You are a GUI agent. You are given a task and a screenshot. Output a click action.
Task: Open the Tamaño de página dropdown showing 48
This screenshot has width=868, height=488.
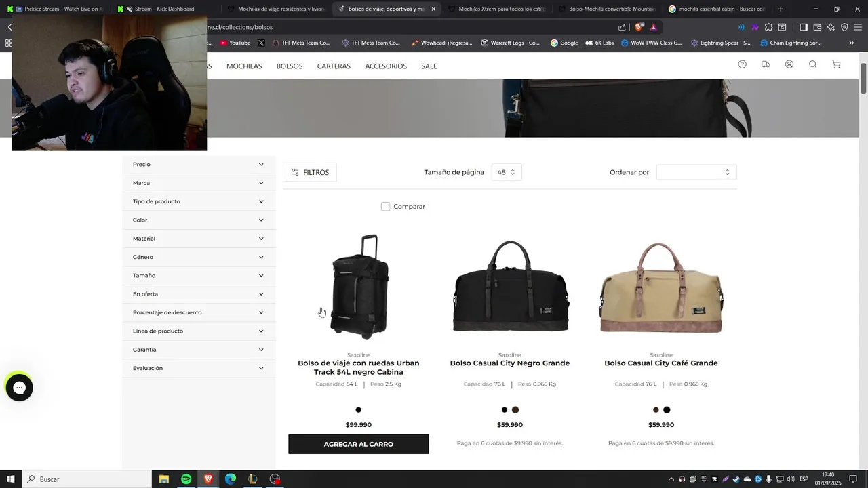[506, 172]
